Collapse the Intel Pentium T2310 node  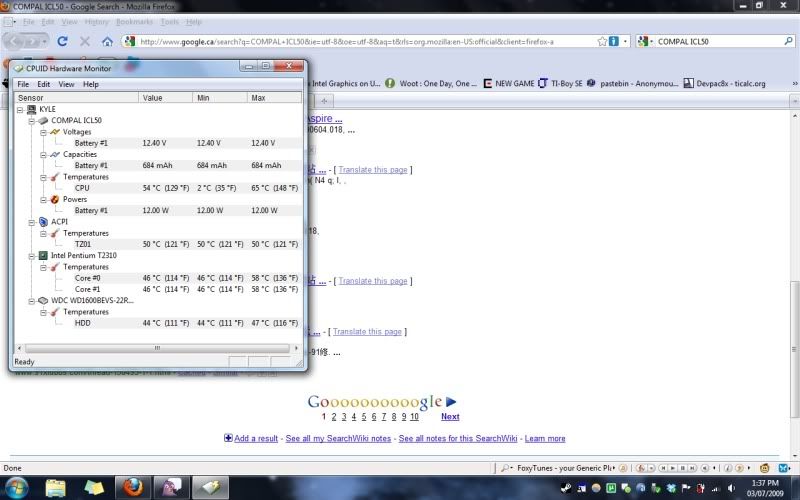click(31, 255)
